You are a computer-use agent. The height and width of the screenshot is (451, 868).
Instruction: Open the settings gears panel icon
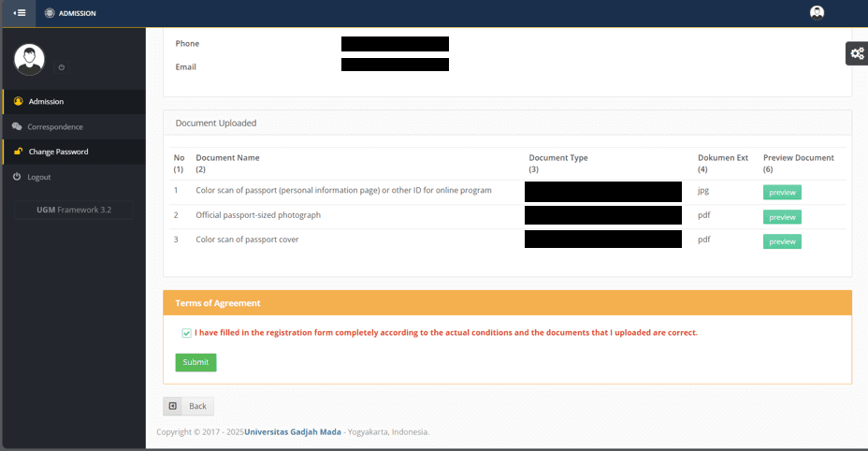(x=857, y=53)
